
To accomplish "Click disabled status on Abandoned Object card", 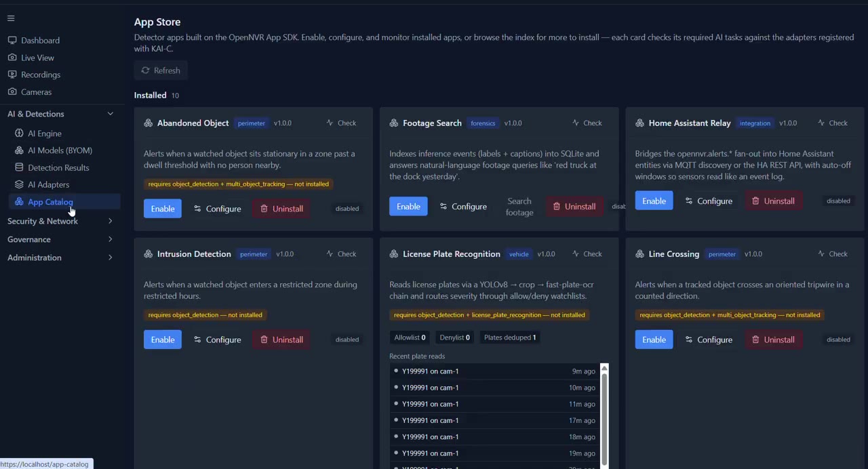I will [347, 209].
